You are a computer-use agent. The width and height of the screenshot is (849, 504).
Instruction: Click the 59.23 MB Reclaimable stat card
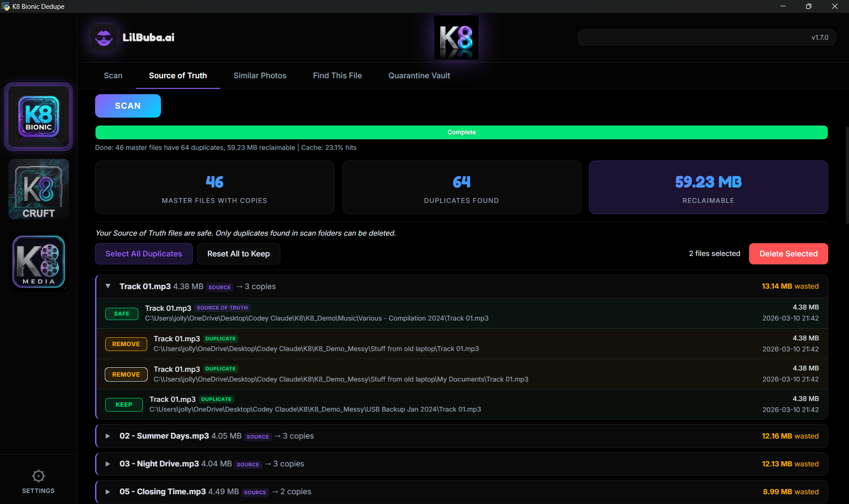[708, 187]
